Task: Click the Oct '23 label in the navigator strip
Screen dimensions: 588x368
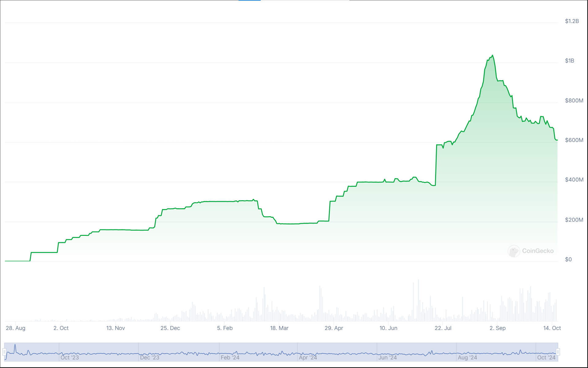Action: (x=70, y=358)
